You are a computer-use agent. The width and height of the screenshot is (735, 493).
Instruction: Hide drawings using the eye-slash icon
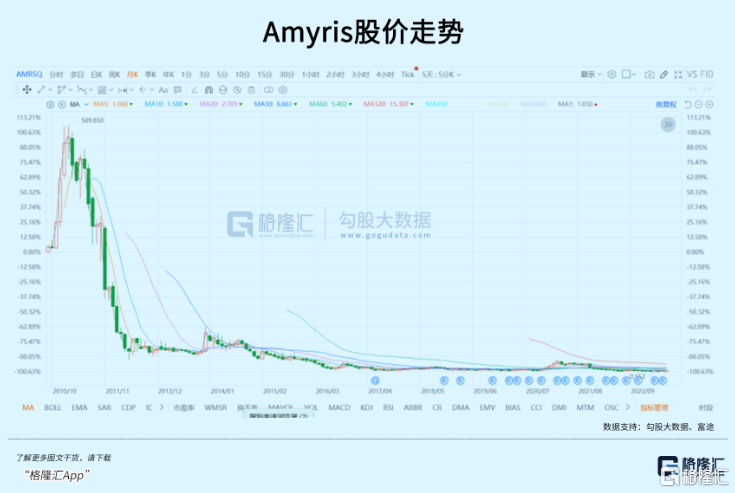coord(237,90)
